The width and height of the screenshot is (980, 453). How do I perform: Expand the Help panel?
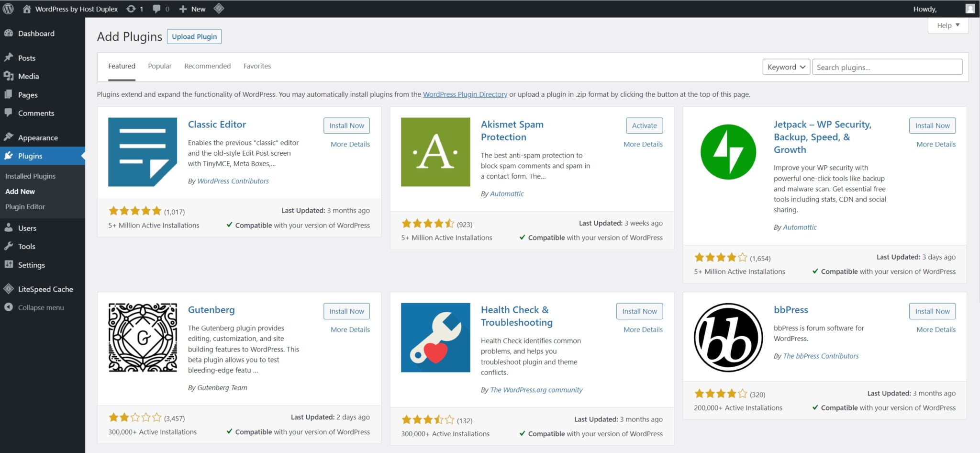[947, 25]
